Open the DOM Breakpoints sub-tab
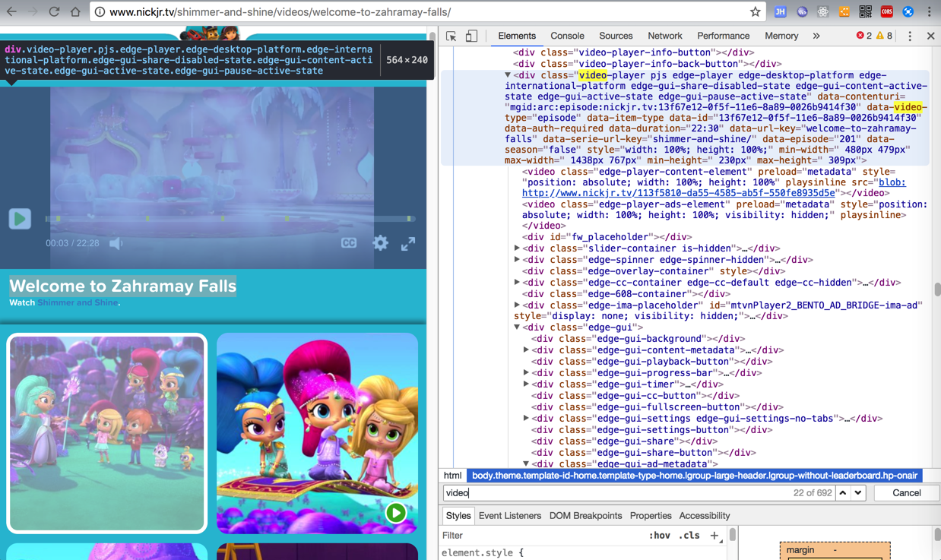The height and width of the screenshot is (560, 941). [585, 516]
